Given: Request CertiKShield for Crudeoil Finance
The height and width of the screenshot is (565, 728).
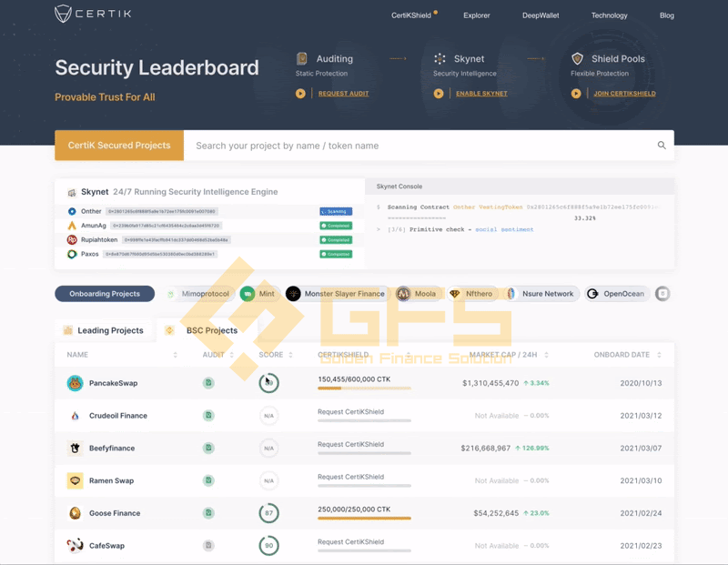Looking at the screenshot, I should pos(350,412).
